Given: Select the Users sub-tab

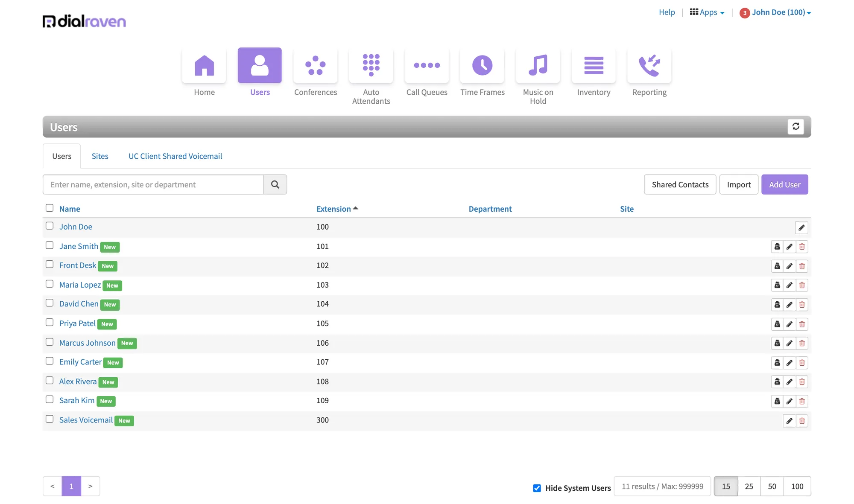Looking at the screenshot, I should click(61, 156).
